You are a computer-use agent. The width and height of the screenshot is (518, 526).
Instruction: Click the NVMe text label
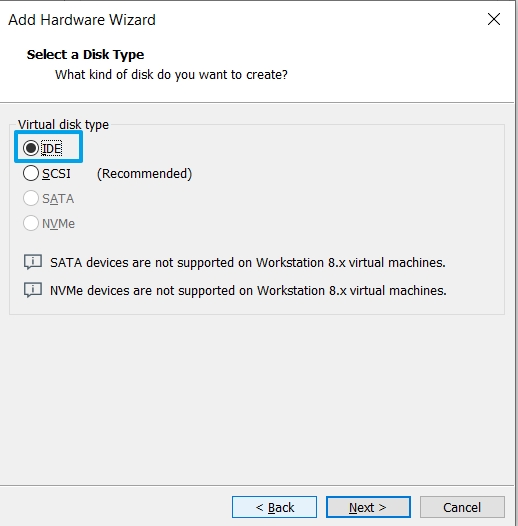pos(58,224)
